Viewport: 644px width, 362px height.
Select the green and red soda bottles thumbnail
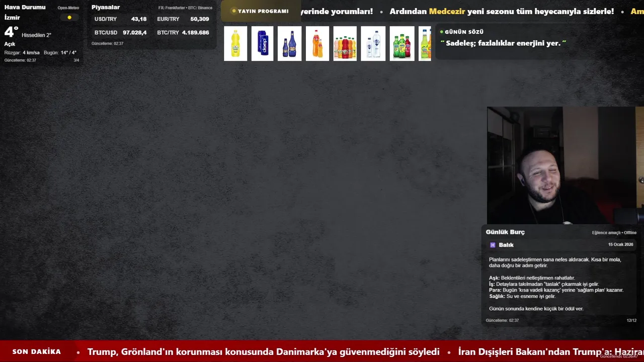point(402,43)
